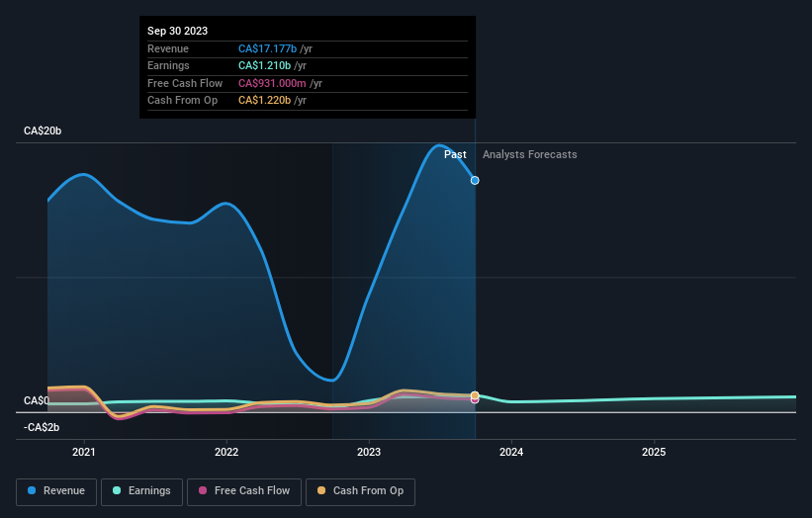Select the 2022 x-axis label

(x=226, y=452)
